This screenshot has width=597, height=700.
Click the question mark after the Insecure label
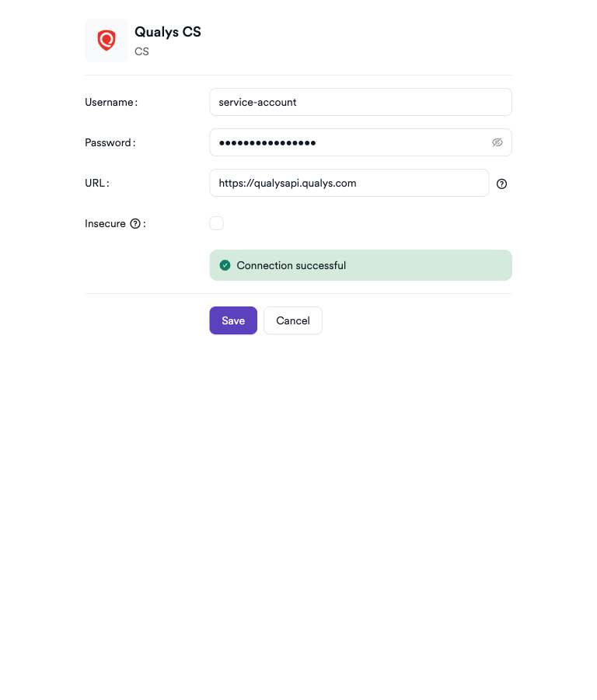pyautogui.click(x=136, y=223)
